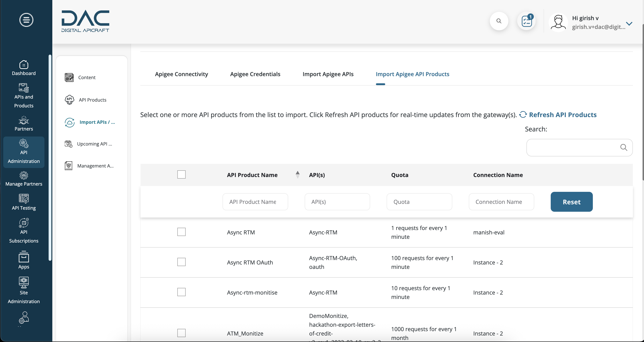
Task: Open the task notifications icon
Action: (526, 21)
